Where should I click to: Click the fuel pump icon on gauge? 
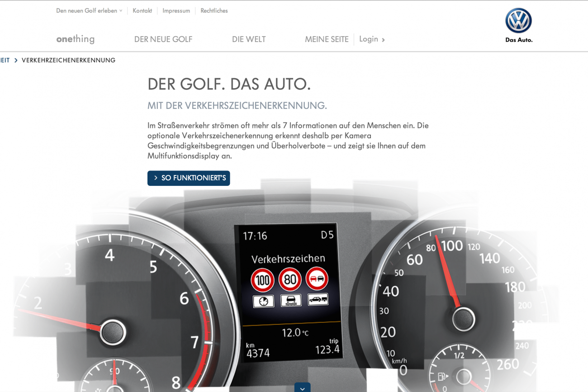pos(441,376)
